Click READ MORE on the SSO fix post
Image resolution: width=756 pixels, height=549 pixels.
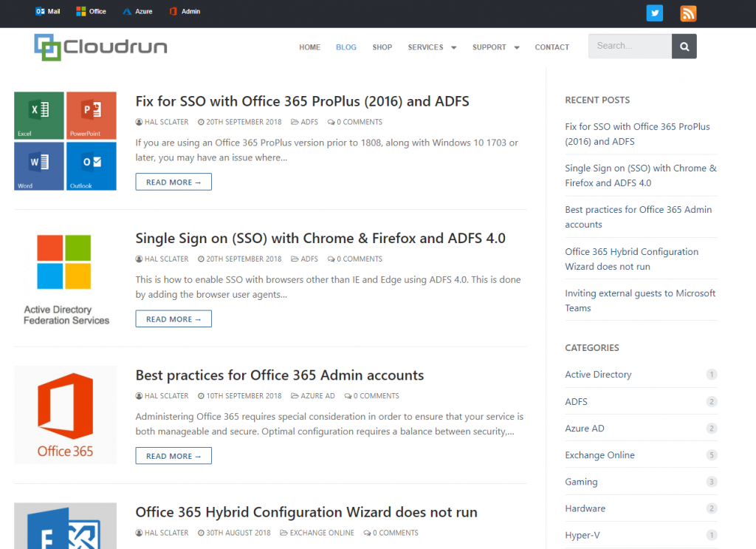click(x=173, y=181)
